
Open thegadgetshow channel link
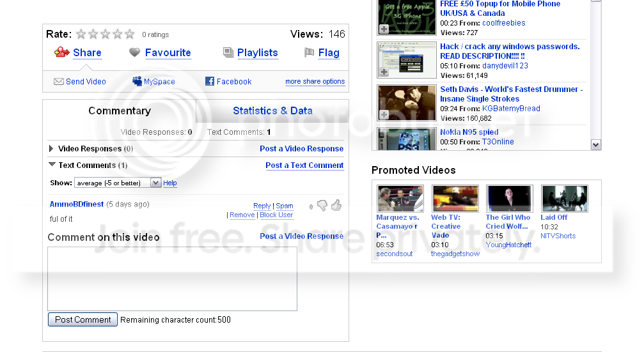click(455, 254)
